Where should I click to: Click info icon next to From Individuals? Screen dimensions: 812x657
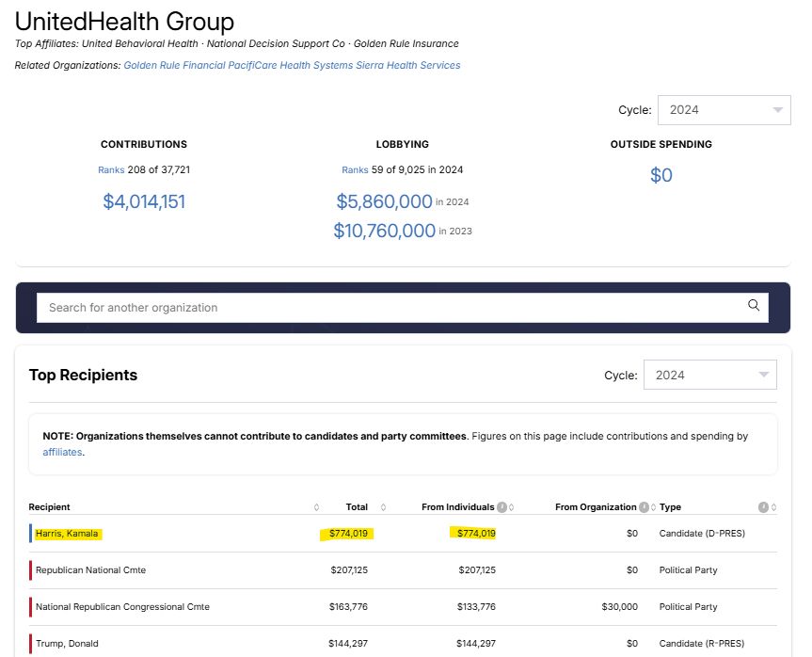tap(502, 507)
